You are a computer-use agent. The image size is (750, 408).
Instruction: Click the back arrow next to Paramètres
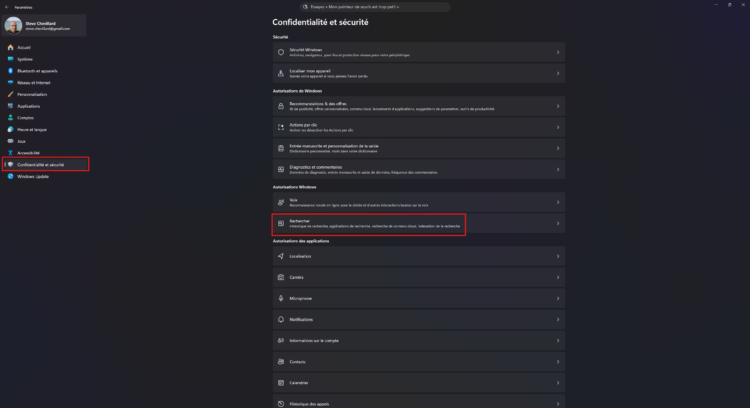point(7,7)
